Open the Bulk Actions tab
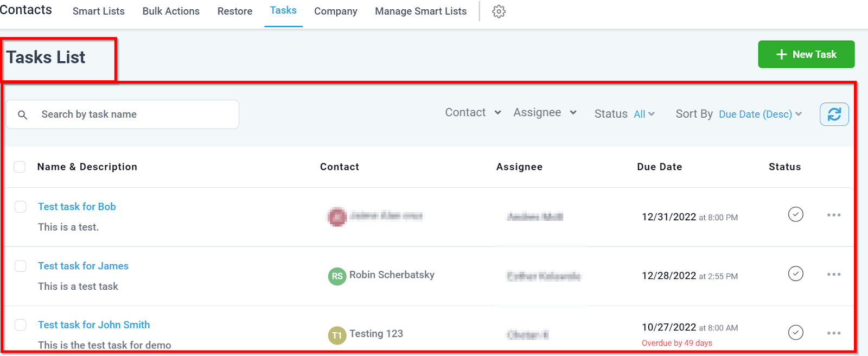Screen dimensions: 868x356 point(171,11)
